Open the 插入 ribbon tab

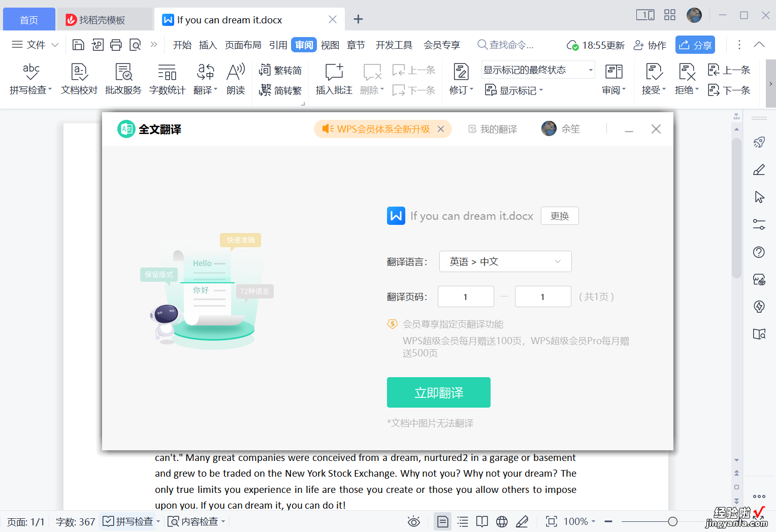208,45
